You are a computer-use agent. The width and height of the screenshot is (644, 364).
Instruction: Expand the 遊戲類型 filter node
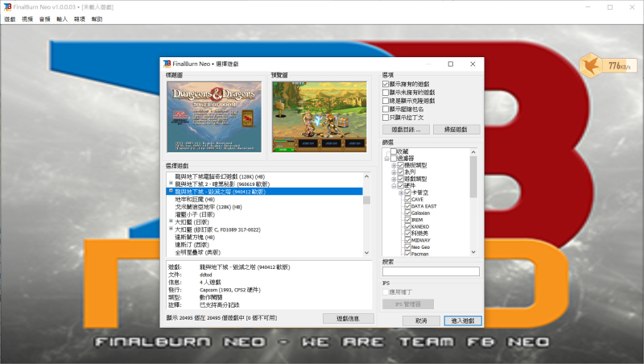pos(394,179)
